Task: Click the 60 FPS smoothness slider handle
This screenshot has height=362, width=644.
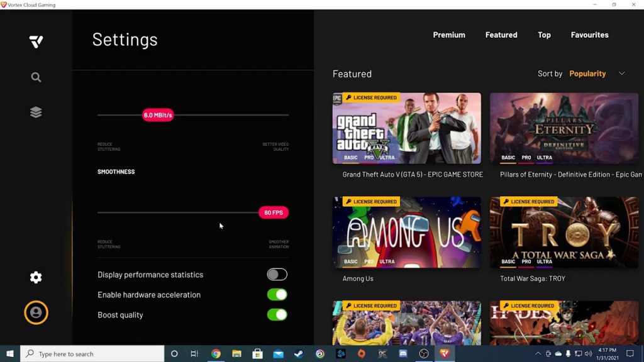Action: click(x=274, y=212)
